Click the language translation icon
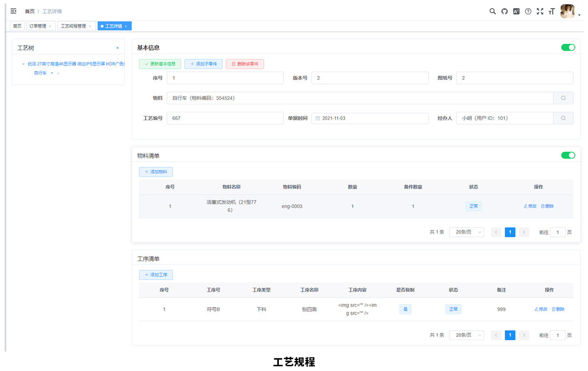588x371 pixels. click(516, 11)
